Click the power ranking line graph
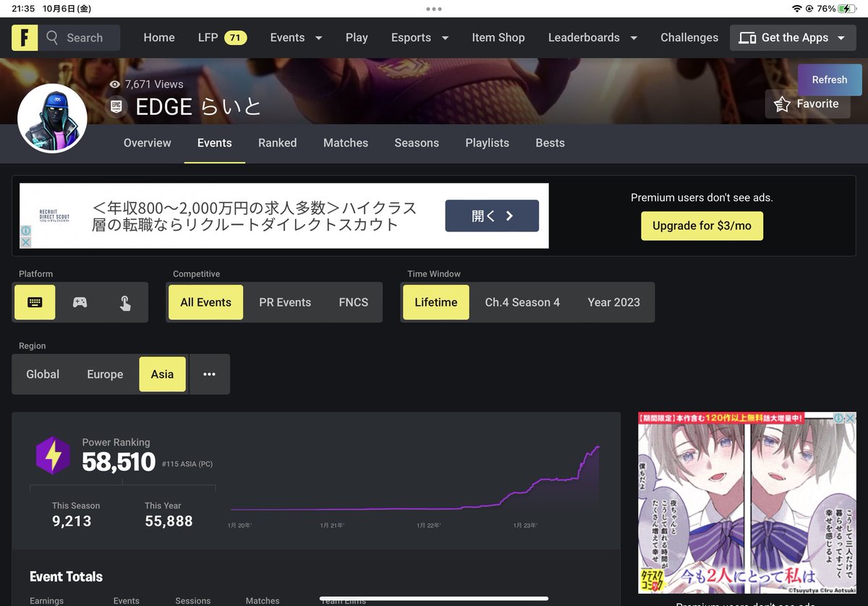This screenshot has width=868, height=606. tap(414, 479)
